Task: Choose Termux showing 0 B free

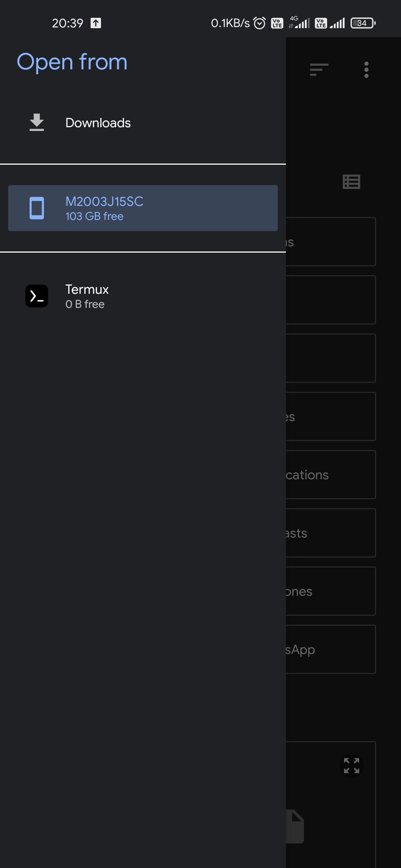Action: (87, 296)
